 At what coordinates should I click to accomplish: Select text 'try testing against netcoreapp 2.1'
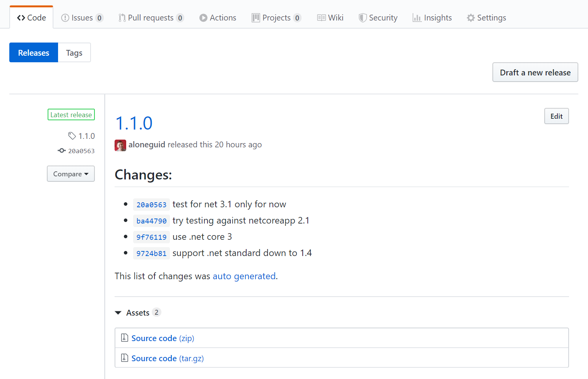pos(241,220)
